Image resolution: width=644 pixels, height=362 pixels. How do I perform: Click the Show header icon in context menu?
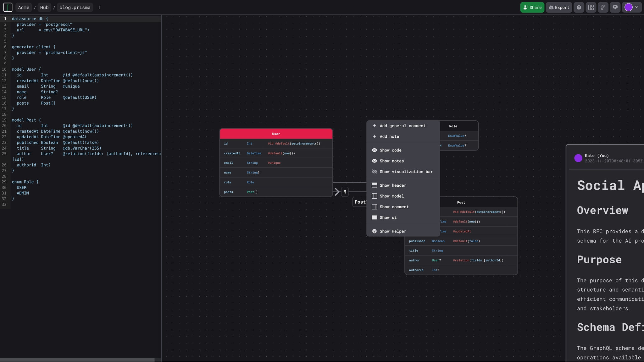pyautogui.click(x=375, y=185)
